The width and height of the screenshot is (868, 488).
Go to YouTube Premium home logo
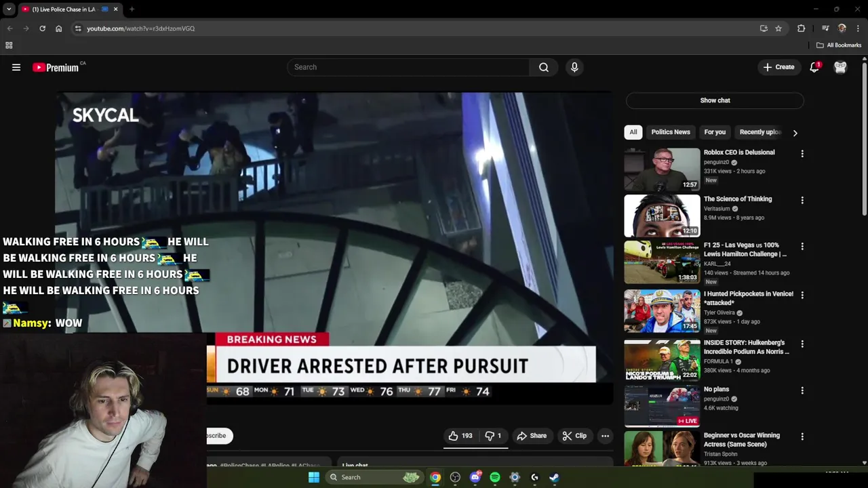(56, 67)
